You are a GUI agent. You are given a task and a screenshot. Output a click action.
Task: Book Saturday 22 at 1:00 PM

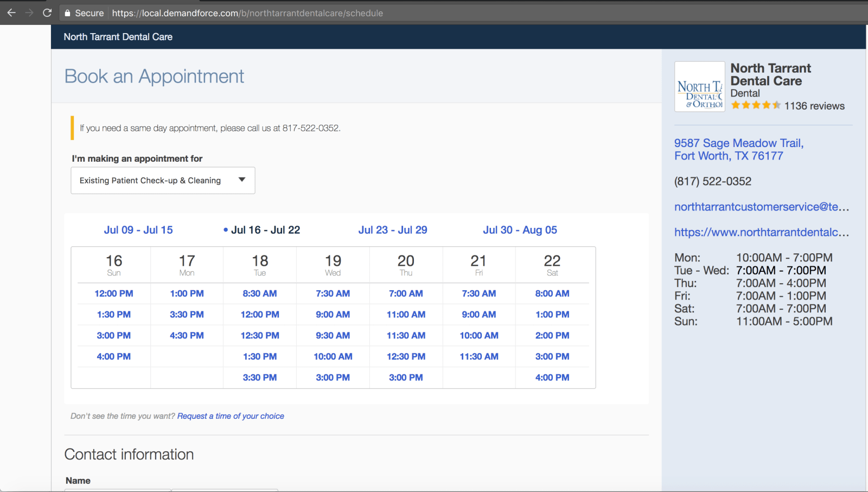(x=552, y=315)
